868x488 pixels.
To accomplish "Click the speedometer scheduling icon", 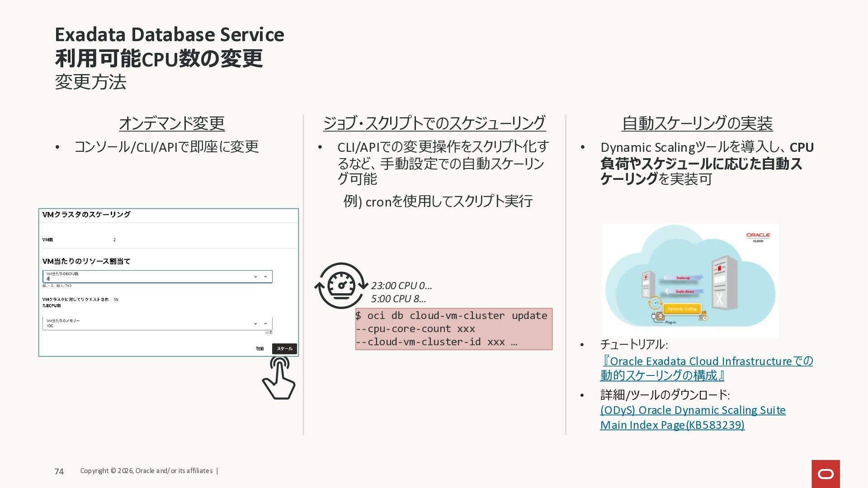I will point(341,286).
